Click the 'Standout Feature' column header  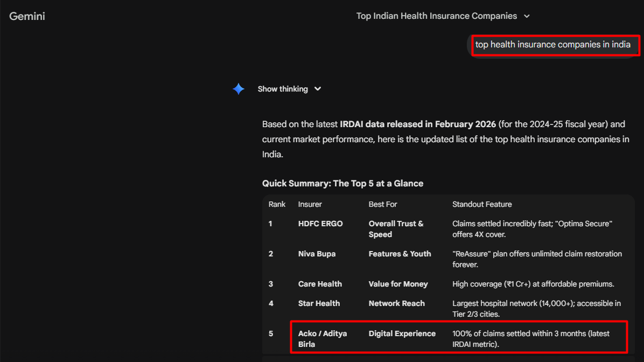(x=482, y=204)
